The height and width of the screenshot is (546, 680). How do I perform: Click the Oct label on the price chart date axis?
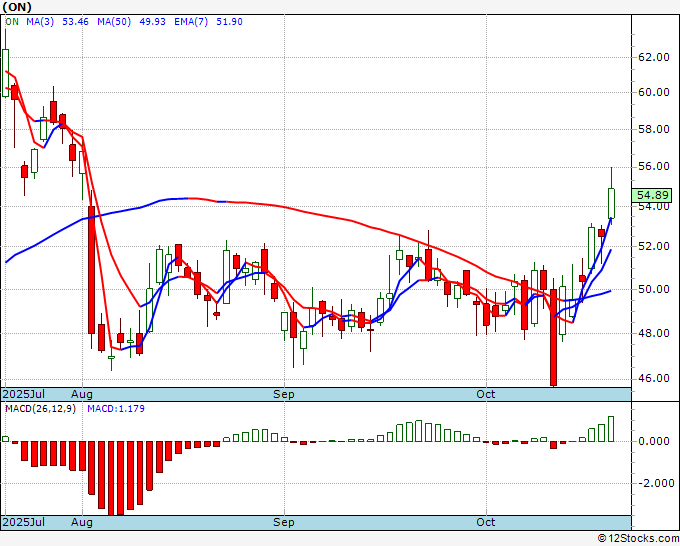click(x=486, y=394)
